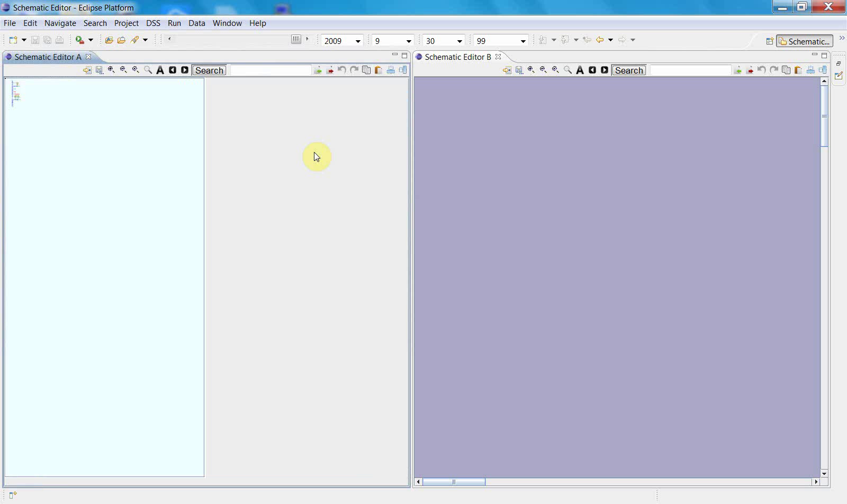Image resolution: width=847 pixels, height=504 pixels.
Task: Click the paste icon in Editor A toolbar
Action: 379,70
